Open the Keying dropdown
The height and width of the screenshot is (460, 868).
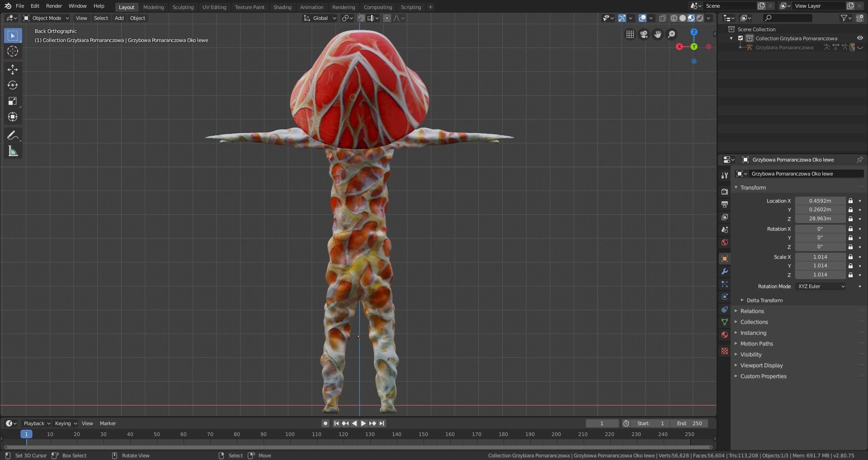click(x=66, y=423)
